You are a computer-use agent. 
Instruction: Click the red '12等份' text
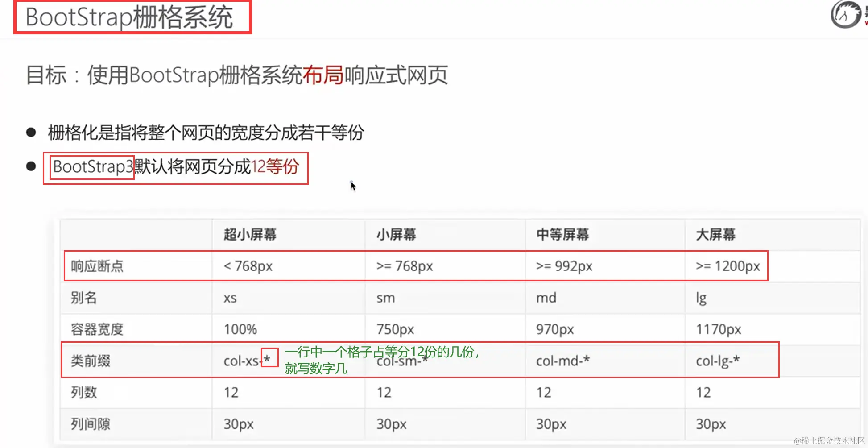pos(275,166)
